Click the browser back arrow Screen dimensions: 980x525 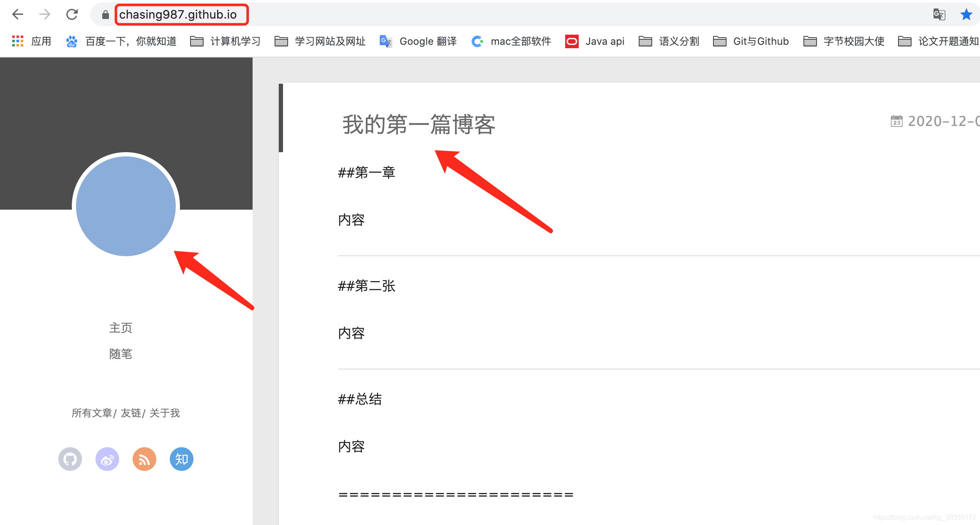click(18, 15)
